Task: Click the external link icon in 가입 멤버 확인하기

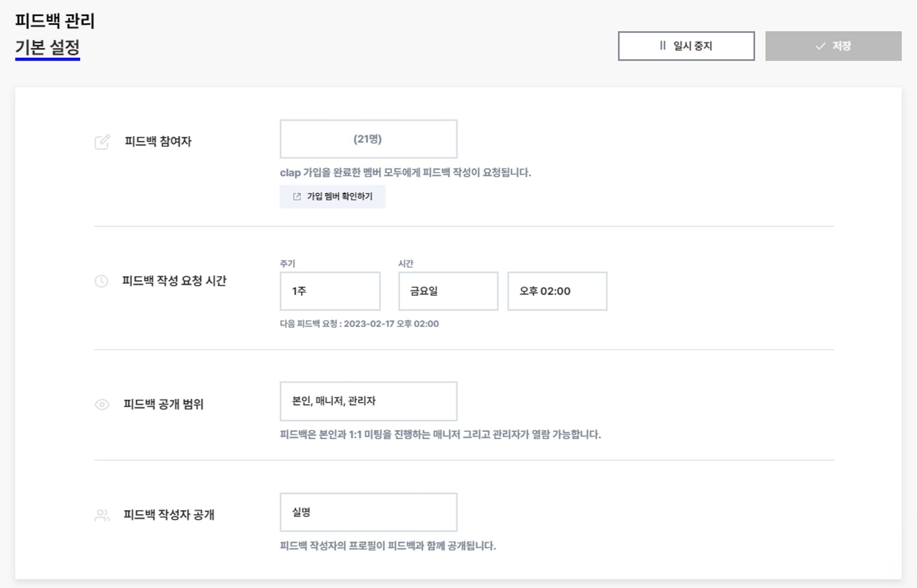Action: [297, 197]
